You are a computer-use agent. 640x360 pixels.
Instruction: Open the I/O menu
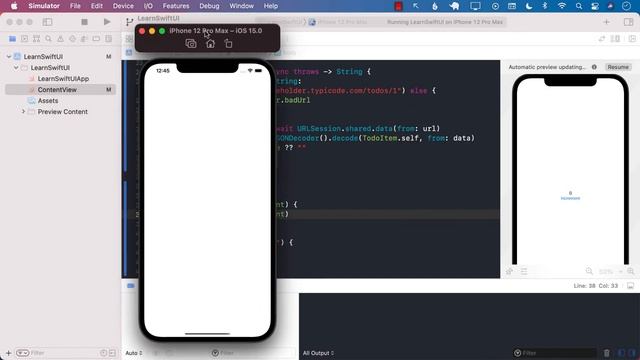[x=148, y=6]
